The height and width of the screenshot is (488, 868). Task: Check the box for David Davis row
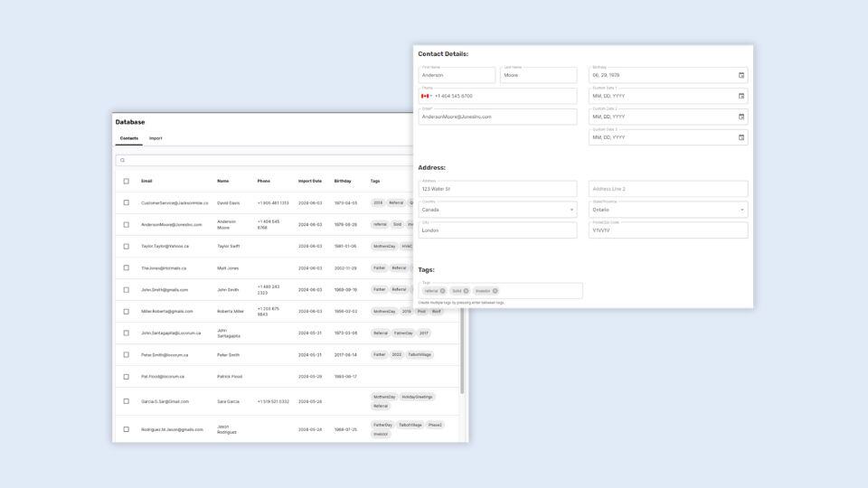pos(127,202)
